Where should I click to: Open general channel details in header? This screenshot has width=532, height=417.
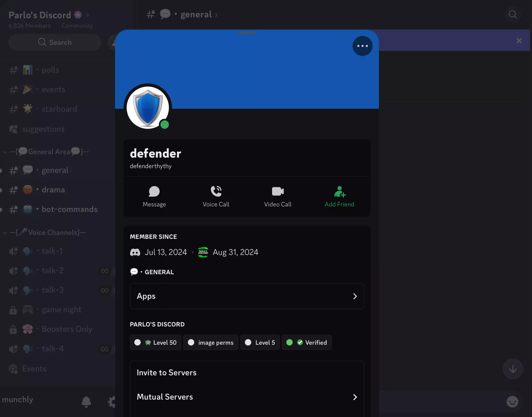(182, 15)
